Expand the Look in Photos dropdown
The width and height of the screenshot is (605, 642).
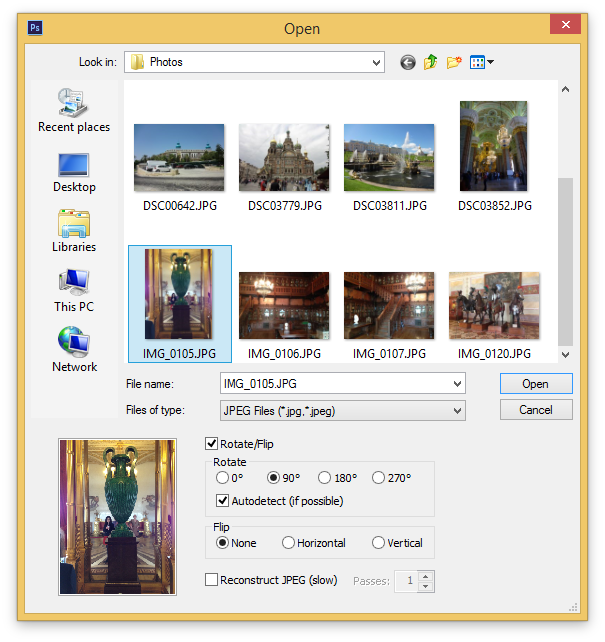(376, 63)
